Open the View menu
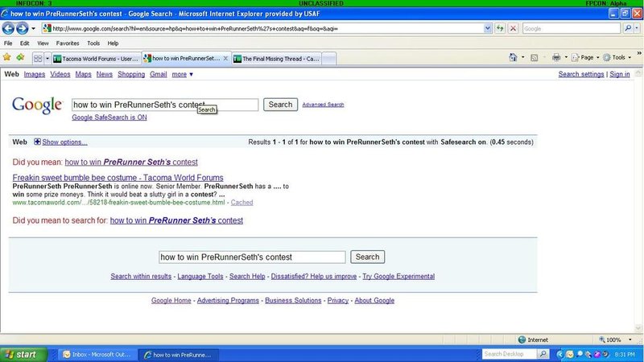 43,43
